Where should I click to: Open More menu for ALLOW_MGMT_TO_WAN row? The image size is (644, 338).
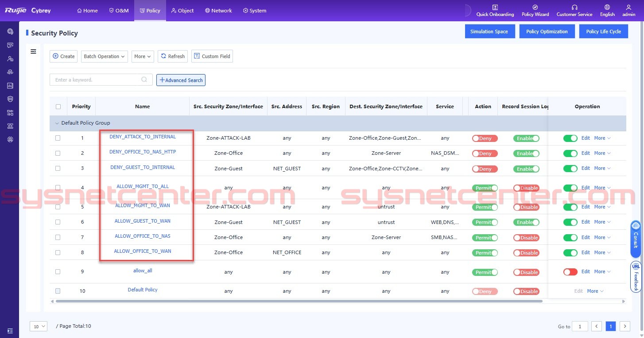(602, 207)
